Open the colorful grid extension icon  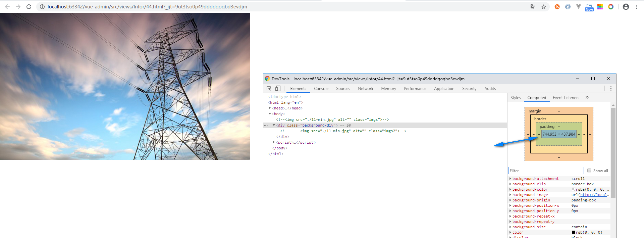(x=600, y=7)
